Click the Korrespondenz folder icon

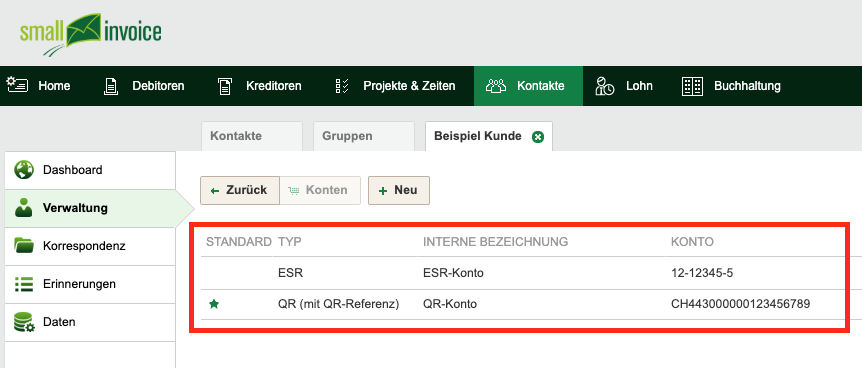(x=24, y=245)
